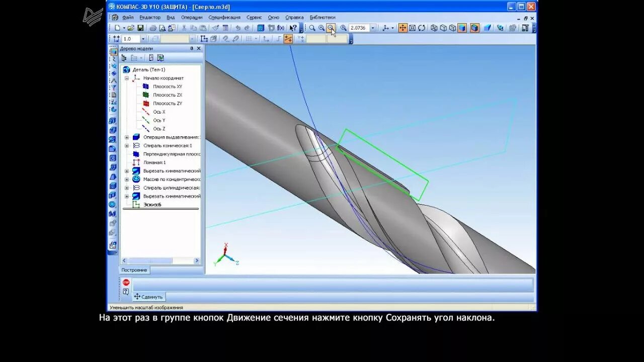Enable shaded display mode cube icon
644x362 pixels.
tap(462, 28)
